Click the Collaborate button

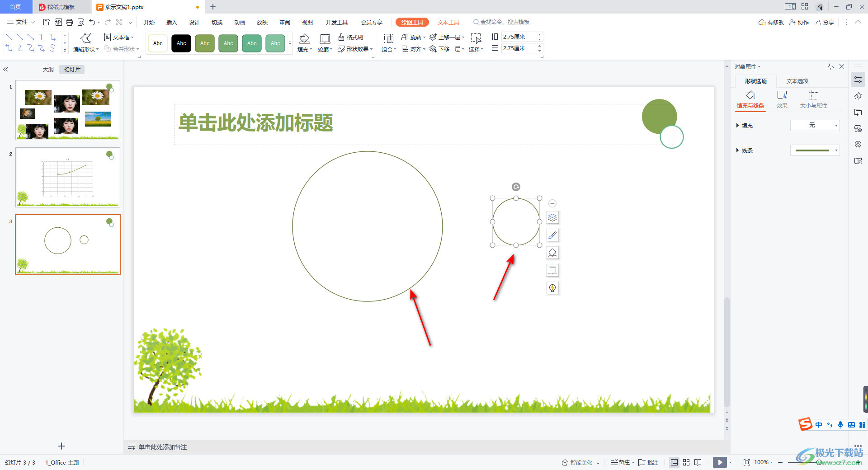(799, 22)
